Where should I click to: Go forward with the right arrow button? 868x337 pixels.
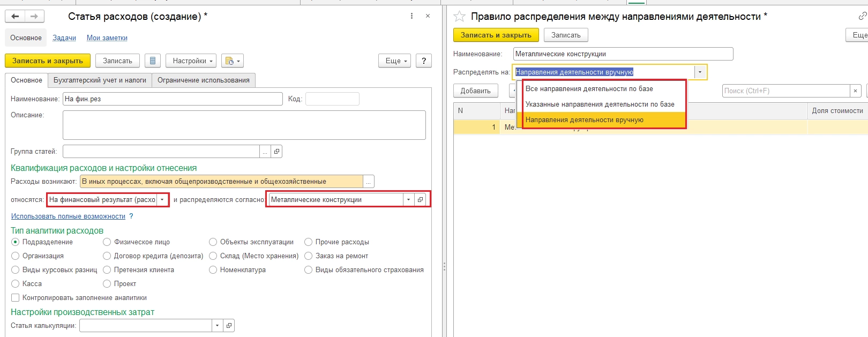[x=34, y=16]
